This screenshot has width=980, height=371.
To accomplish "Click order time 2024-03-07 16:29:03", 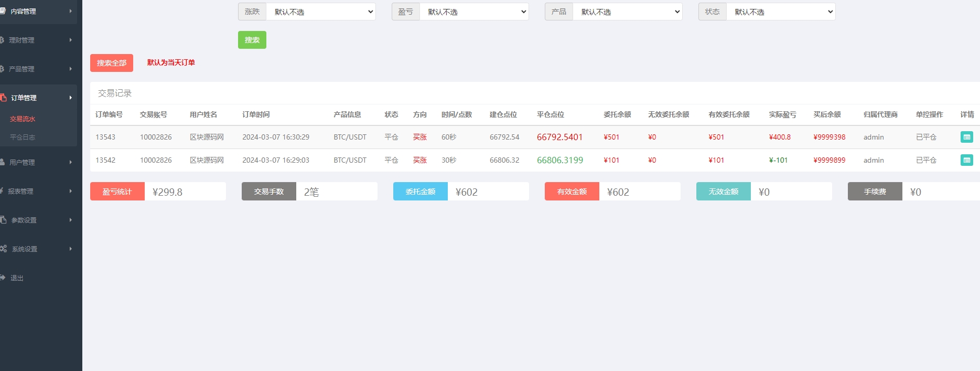I will 276,160.
